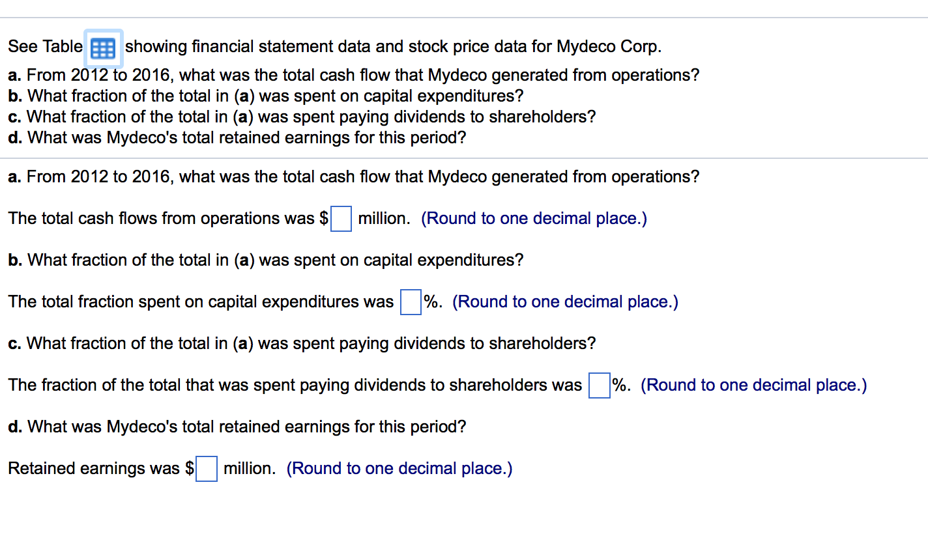The image size is (928, 560).
Task: Click question d about total retained earnings
Action: pos(237,427)
